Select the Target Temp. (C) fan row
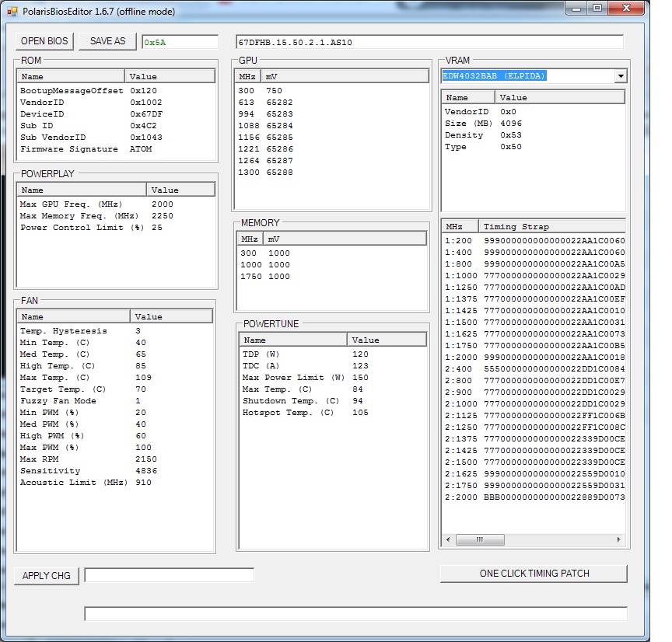 pyautogui.click(x=115, y=389)
